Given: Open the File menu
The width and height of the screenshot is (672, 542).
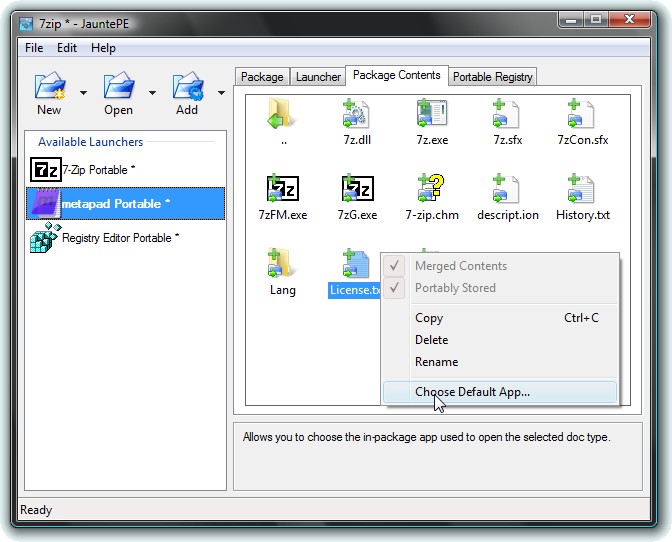Looking at the screenshot, I should 34,48.
